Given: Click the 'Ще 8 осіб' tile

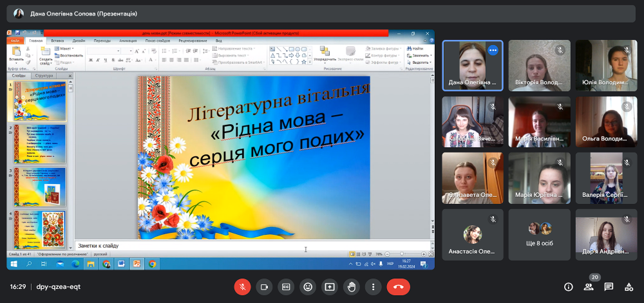Looking at the screenshot, I should (x=539, y=234).
